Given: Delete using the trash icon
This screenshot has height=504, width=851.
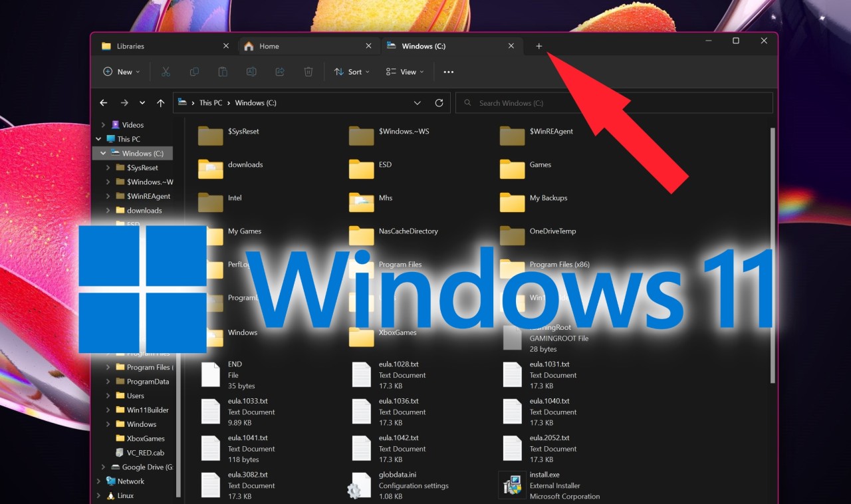Looking at the screenshot, I should 308,72.
